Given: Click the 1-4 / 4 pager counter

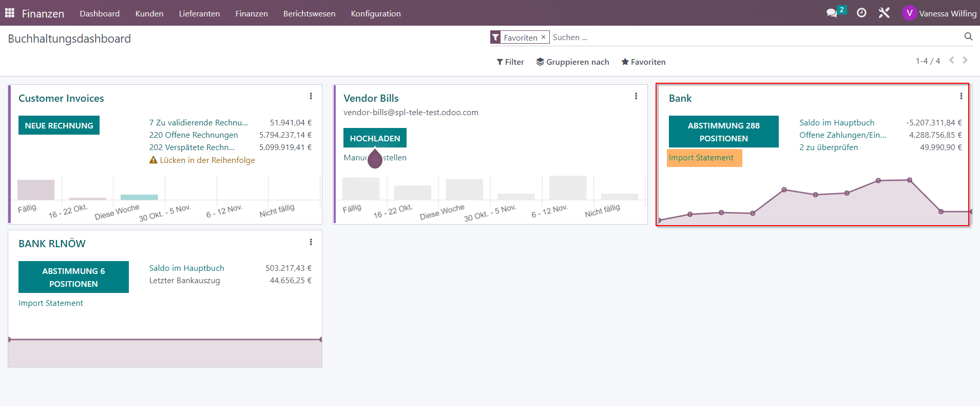Looking at the screenshot, I should [928, 61].
